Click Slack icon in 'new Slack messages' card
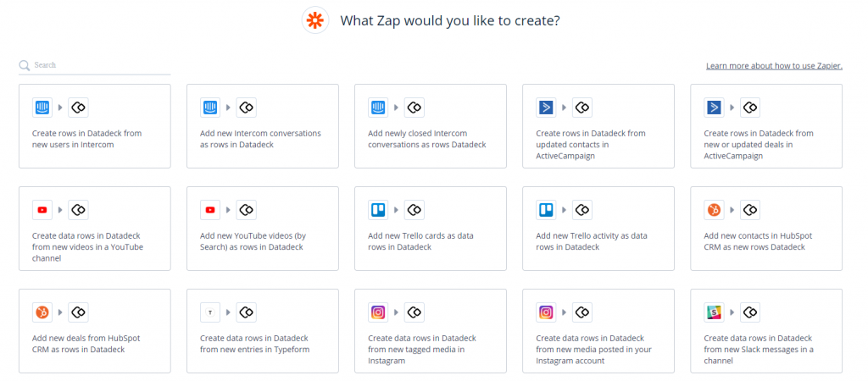 pyautogui.click(x=714, y=312)
